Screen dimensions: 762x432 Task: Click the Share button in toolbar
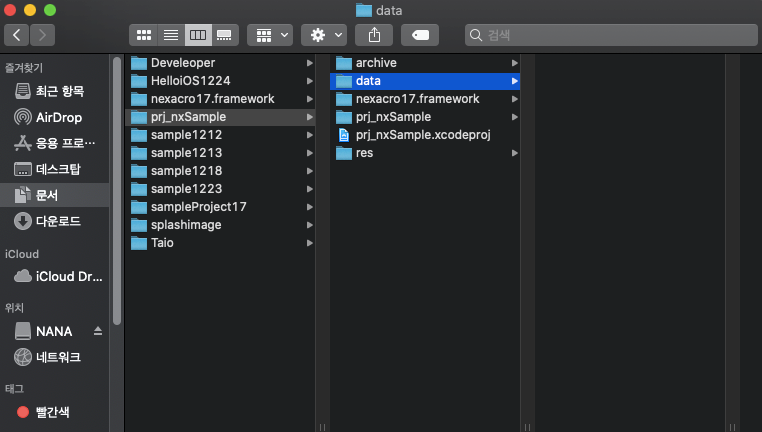point(374,35)
